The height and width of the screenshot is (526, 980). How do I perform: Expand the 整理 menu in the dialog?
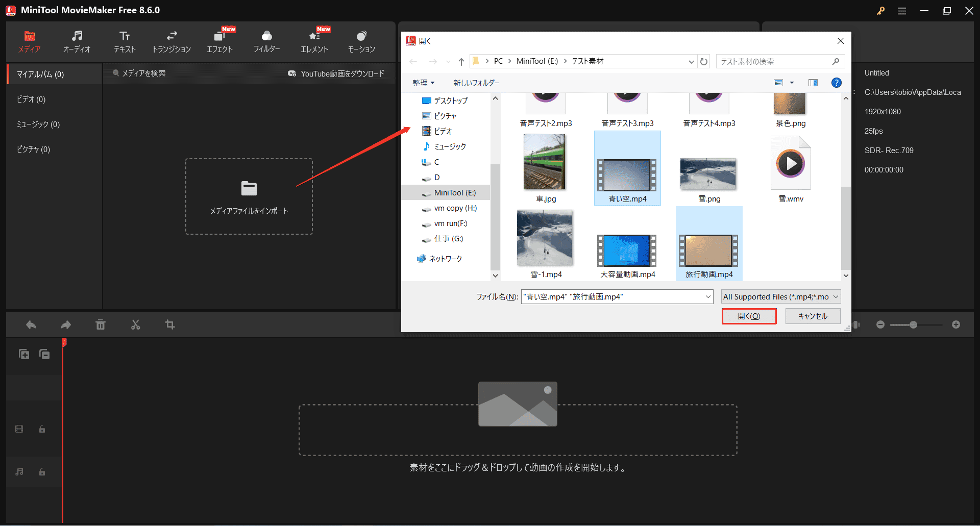(x=424, y=82)
